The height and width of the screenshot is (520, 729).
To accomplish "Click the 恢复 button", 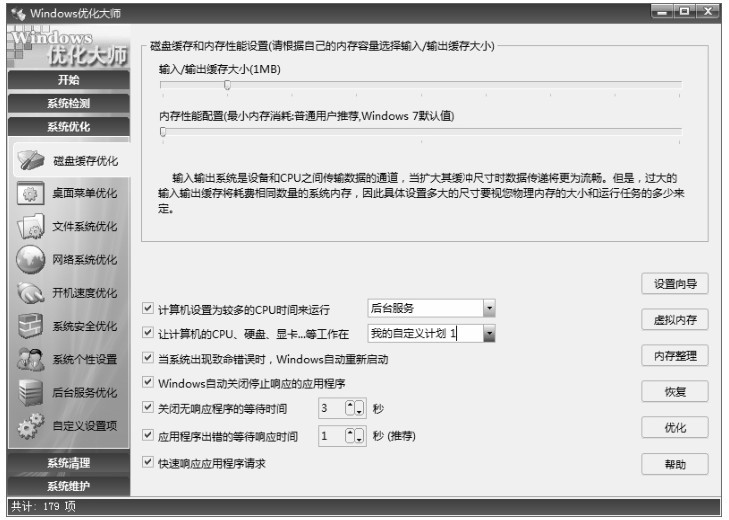I will pyautogui.click(x=675, y=392).
